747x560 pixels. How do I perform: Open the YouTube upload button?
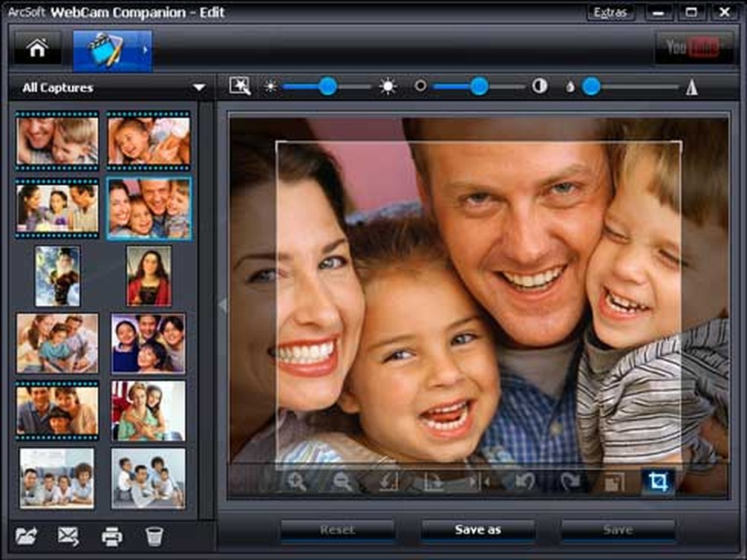pyautogui.click(x=693, y=48)
